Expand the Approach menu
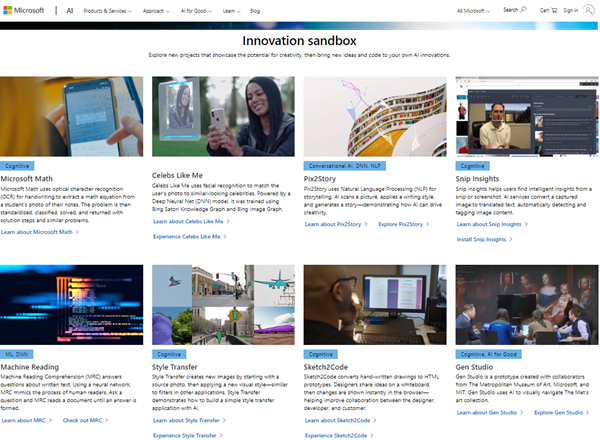 156,11
